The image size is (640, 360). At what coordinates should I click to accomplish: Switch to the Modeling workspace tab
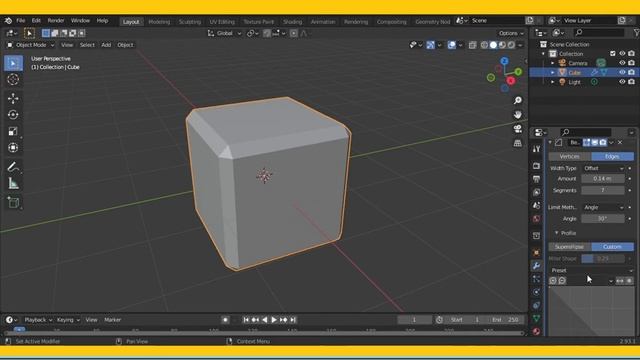click(159, 22)
